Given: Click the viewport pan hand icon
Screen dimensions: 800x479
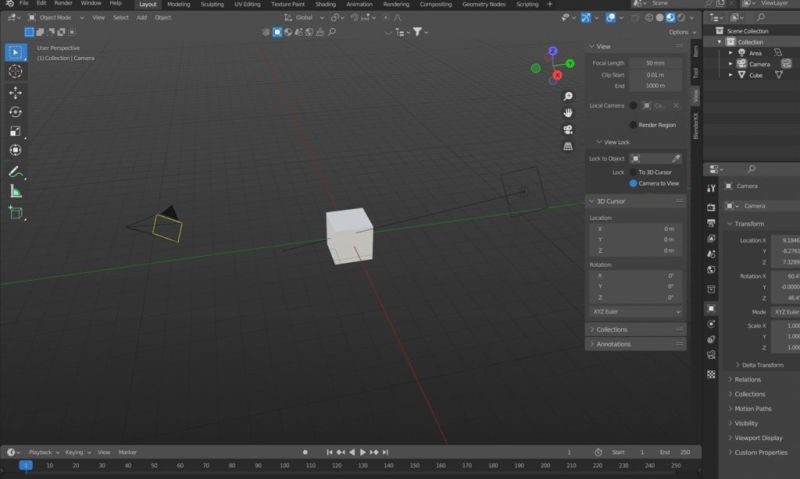Looking at the screenshot, I should pos(567,113).
